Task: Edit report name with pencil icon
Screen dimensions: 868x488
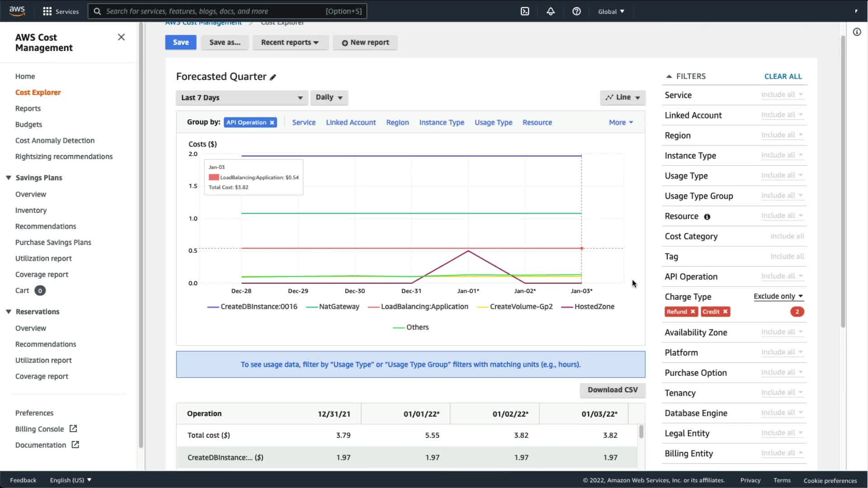Action: point(273,77)
